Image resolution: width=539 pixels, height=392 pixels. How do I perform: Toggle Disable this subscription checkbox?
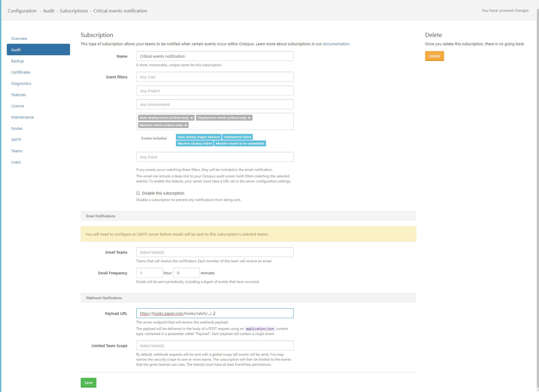[138, 193]
